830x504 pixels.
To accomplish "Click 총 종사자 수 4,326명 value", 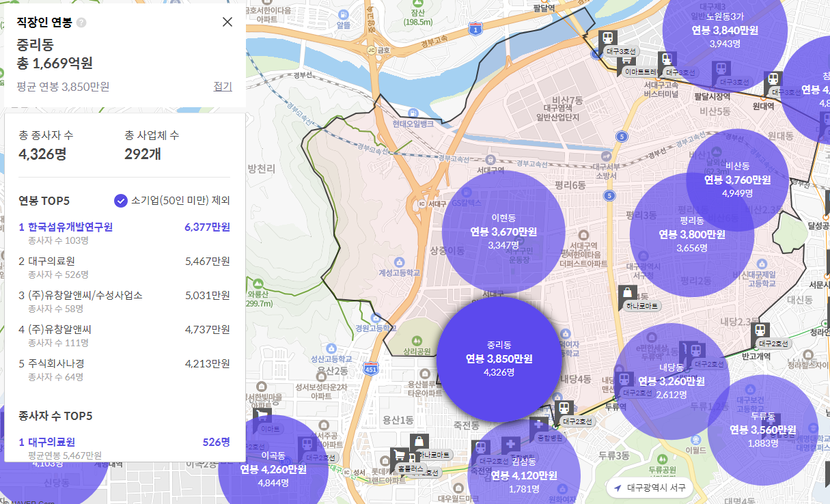I will coord(43,154).
